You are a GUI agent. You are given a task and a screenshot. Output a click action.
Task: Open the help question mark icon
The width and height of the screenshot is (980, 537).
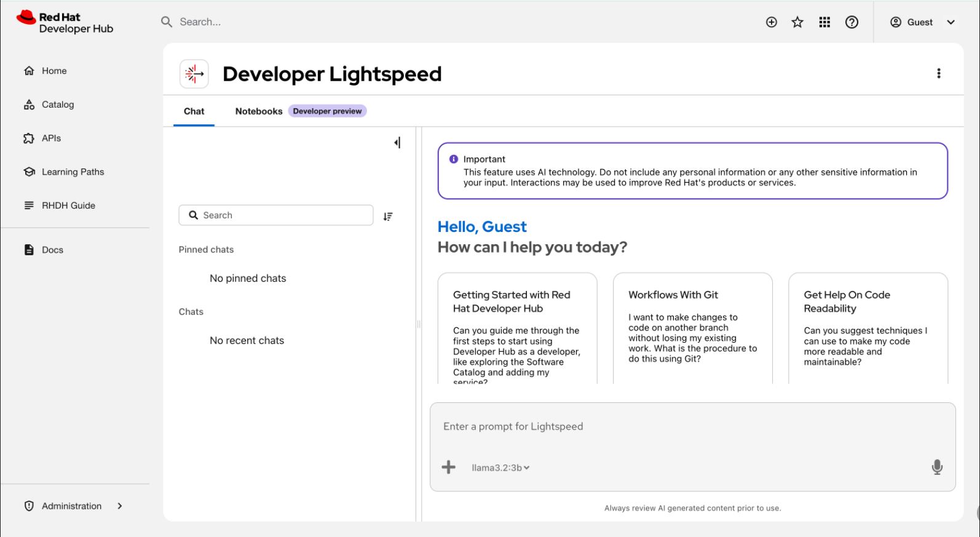[852, 22]
